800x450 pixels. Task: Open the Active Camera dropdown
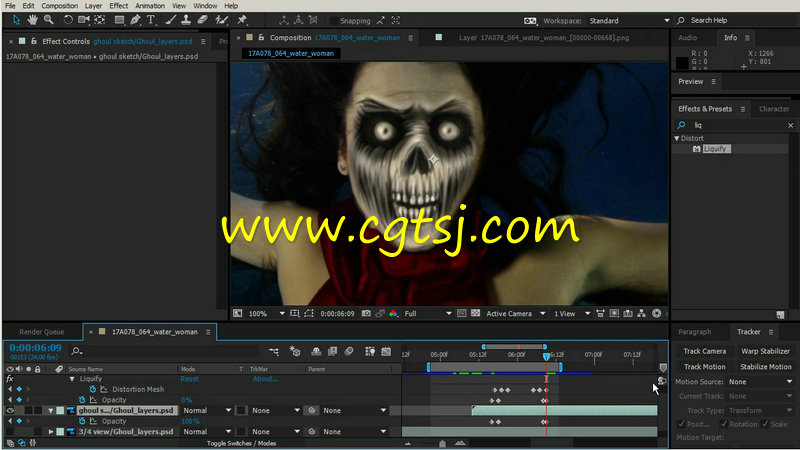515,313
